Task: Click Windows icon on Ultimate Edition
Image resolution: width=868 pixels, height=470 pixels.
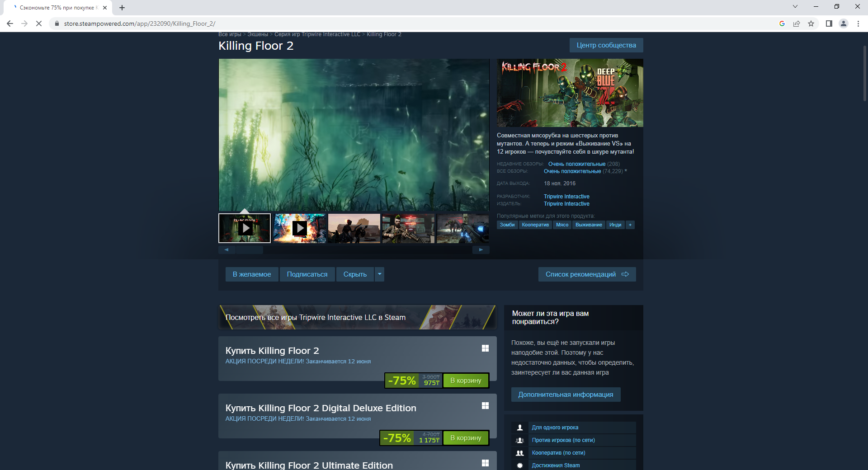Action: tap(485, 463)
